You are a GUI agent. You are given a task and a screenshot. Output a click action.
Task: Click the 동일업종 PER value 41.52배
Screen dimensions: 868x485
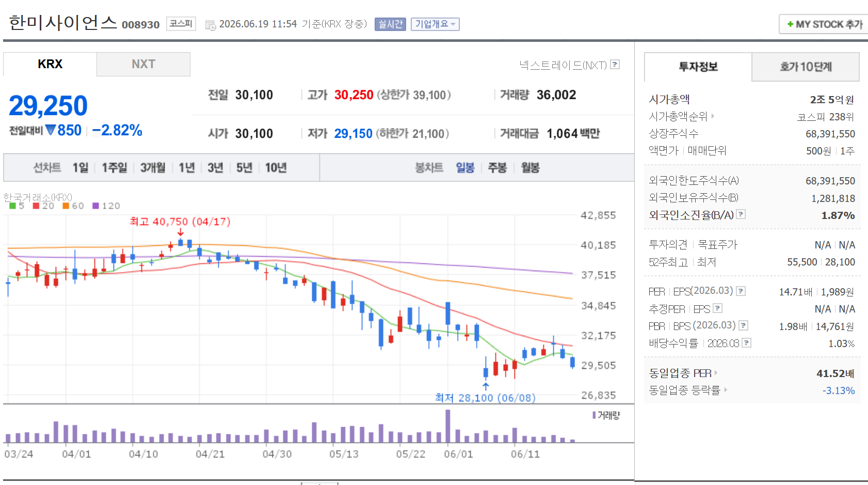835,373
